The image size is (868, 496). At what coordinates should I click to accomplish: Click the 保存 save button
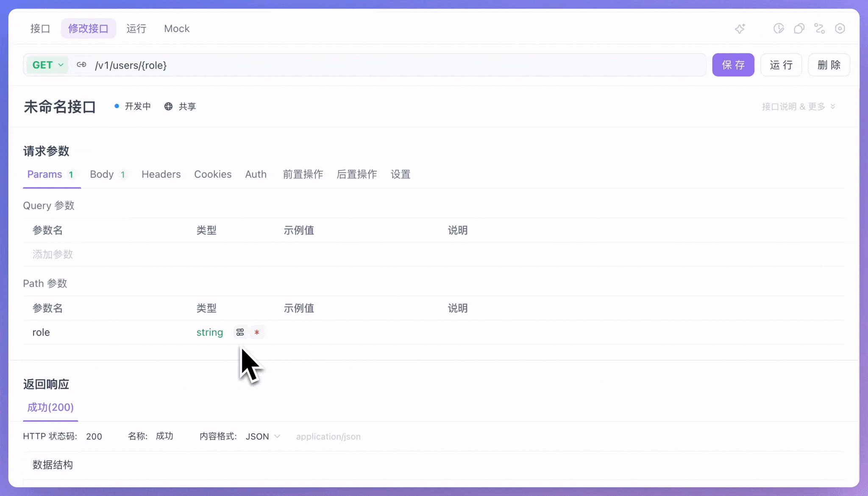733,65
